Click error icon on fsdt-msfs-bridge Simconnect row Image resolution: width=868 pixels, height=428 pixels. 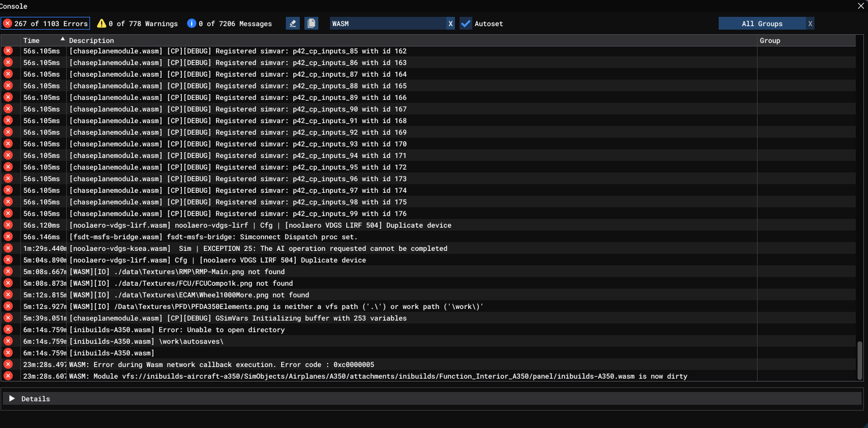[x=8, y=237]
